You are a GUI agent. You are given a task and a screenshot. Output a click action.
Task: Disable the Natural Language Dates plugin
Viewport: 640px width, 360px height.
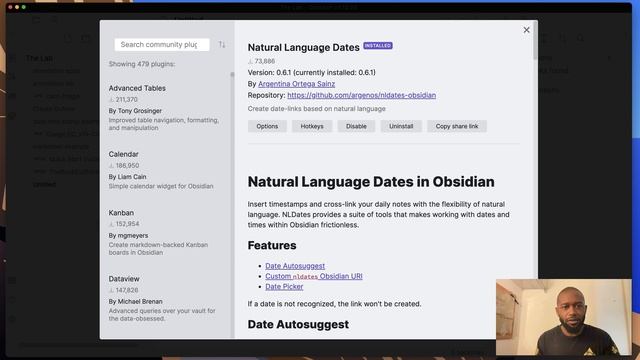pyautogui.click(x=356, y=126)
